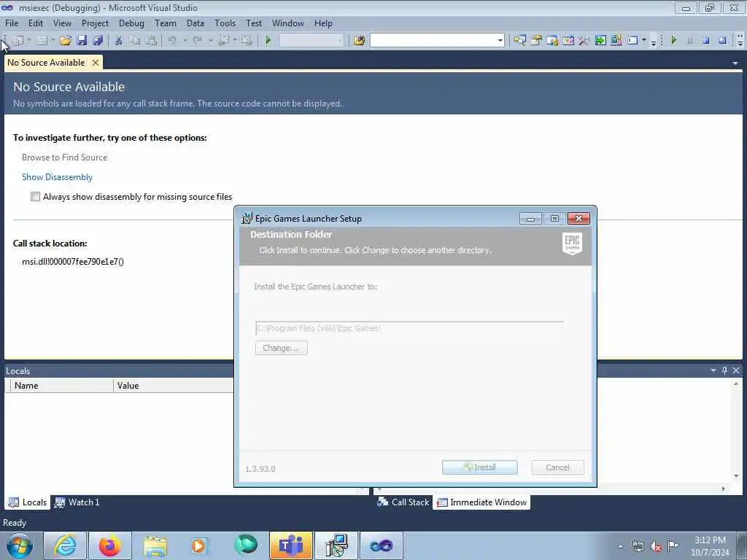Click Continue in the debug toolbar
The image size is (747, 560).
pos(673,41)
